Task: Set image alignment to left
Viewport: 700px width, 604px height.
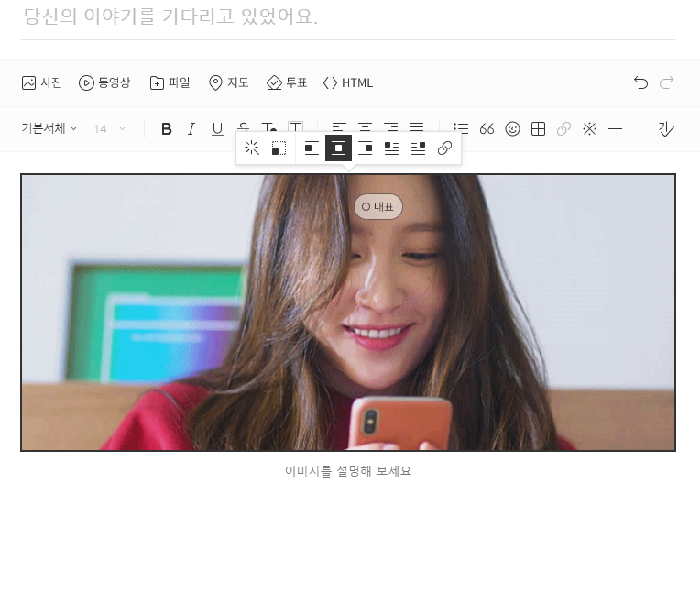Action: pos(312,148)
